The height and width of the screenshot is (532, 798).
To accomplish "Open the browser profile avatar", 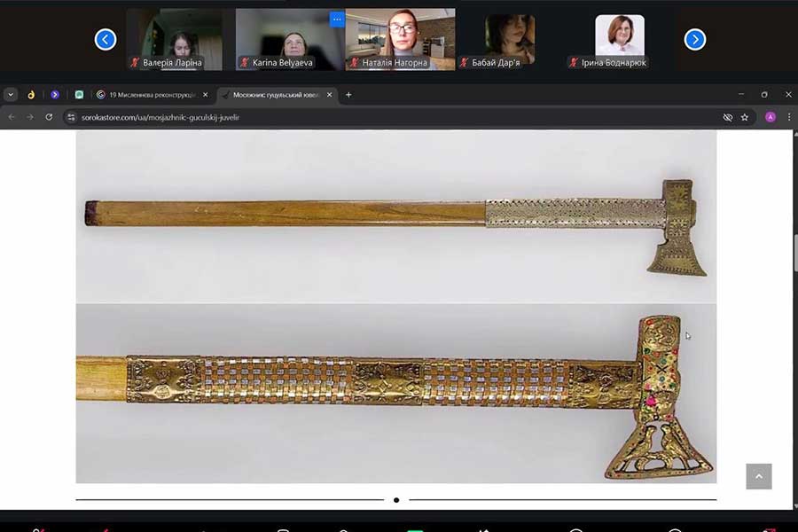I will tap(771, 117).
